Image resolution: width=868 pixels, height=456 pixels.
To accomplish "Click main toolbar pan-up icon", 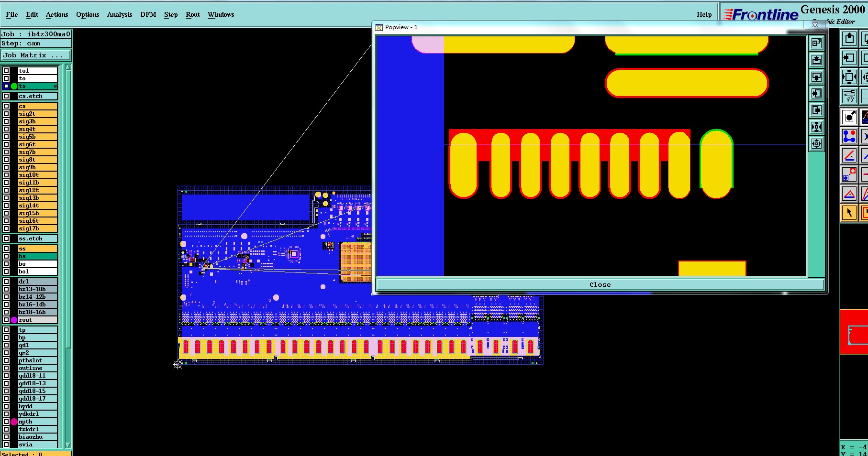I will click(x=849, y=39).
